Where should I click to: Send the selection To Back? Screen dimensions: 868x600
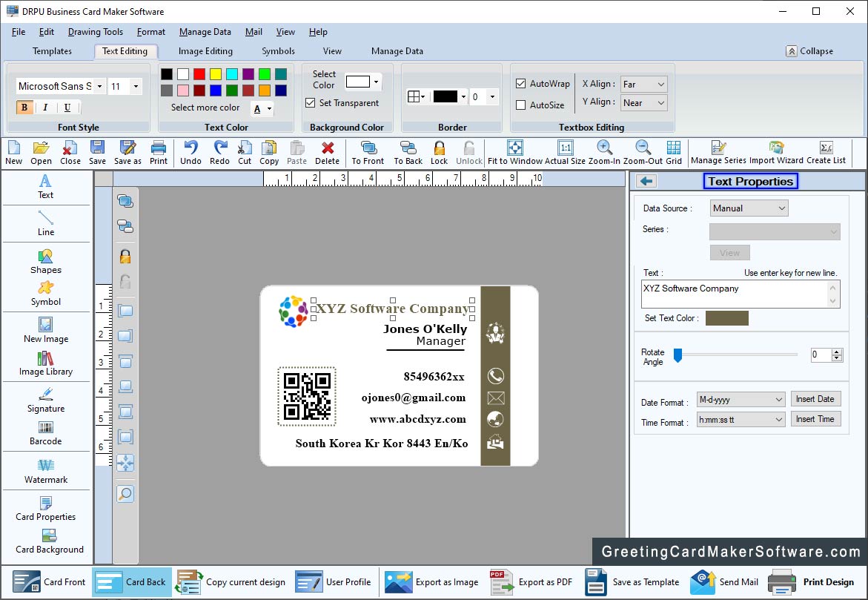point(408,152)
